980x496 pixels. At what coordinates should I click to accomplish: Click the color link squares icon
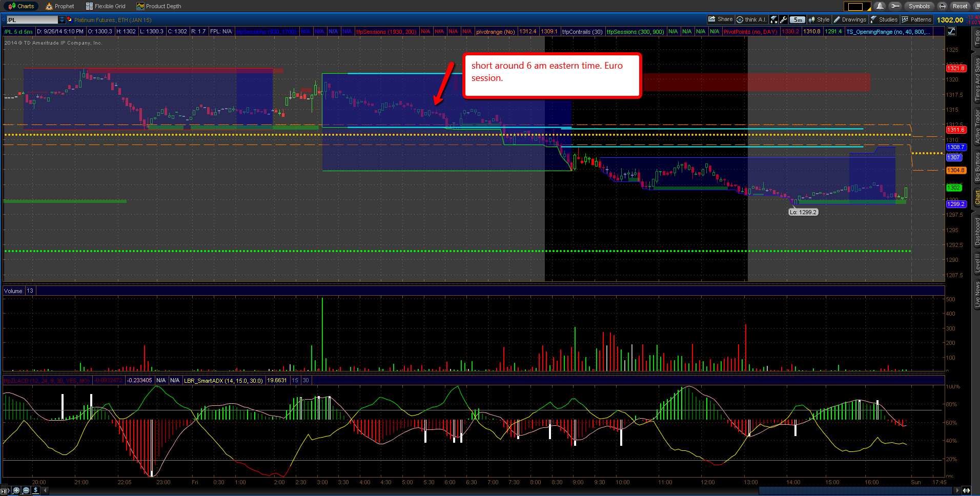point(70,20)
